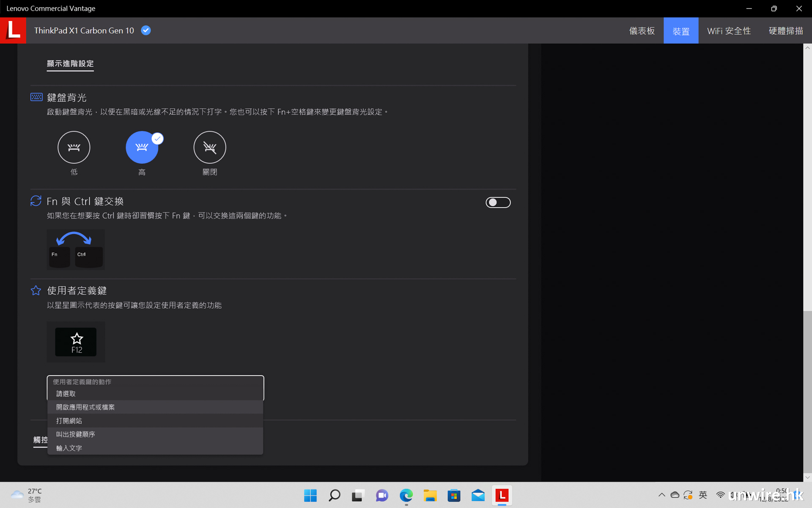Open 硬體掃描 tab
Image resolution: width=812 pixels, height=508 pixels.
point(785,31)
